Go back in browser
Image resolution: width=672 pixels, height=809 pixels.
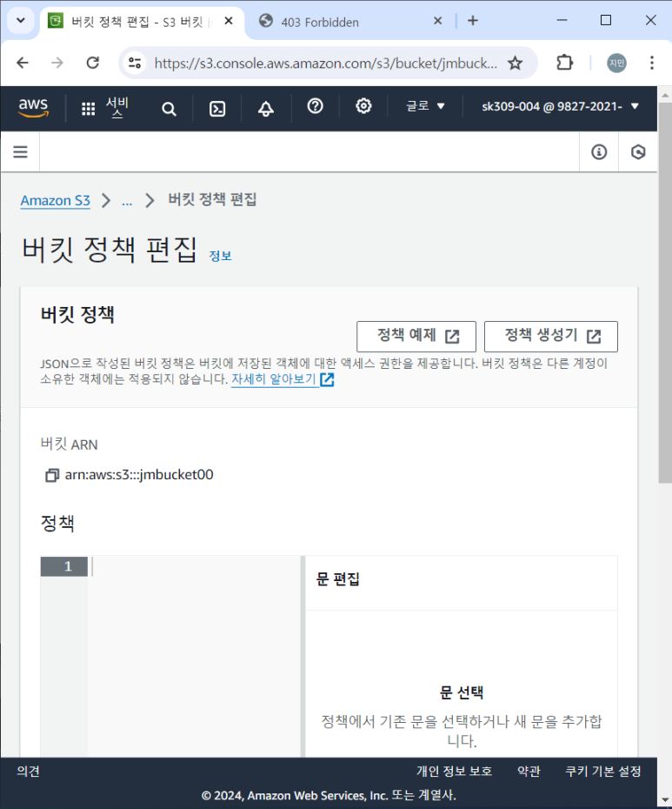(23, 63)
